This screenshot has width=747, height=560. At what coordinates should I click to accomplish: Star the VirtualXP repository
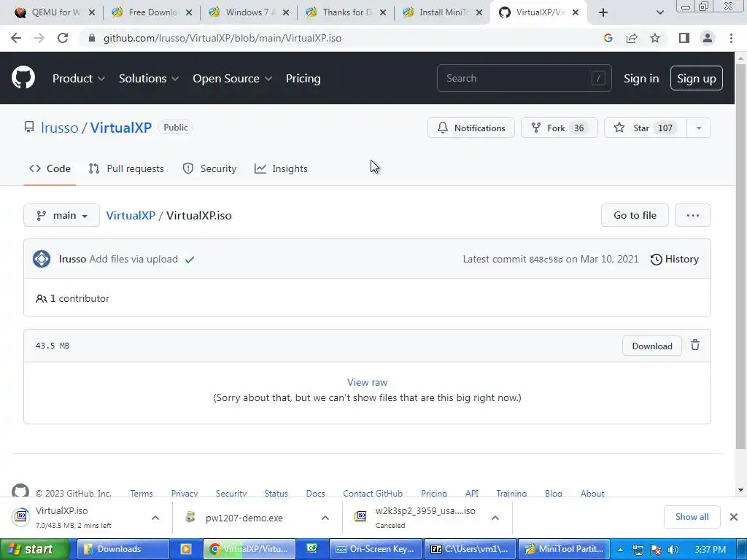(x=646, y=128)
